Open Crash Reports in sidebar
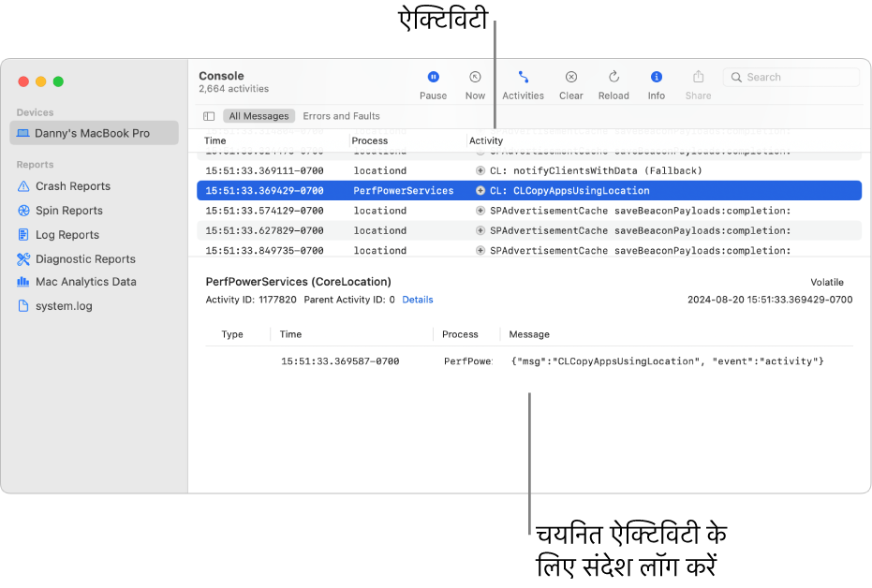 pyautogui.click(x=73, y=186)
